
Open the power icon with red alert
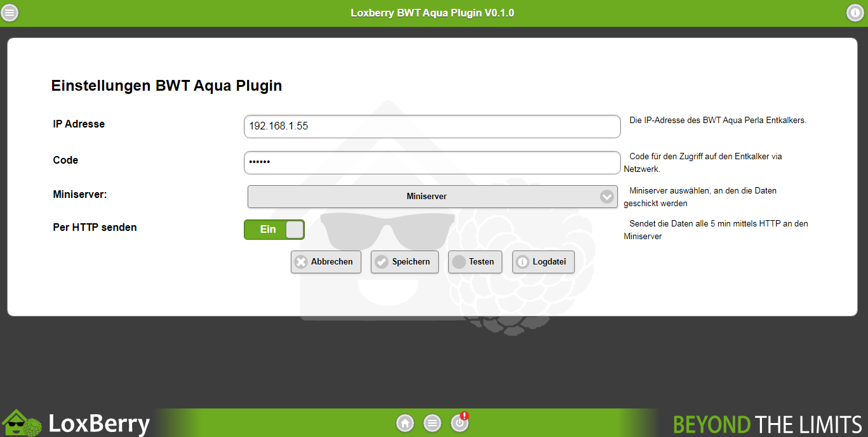click(x=460, y=422)
